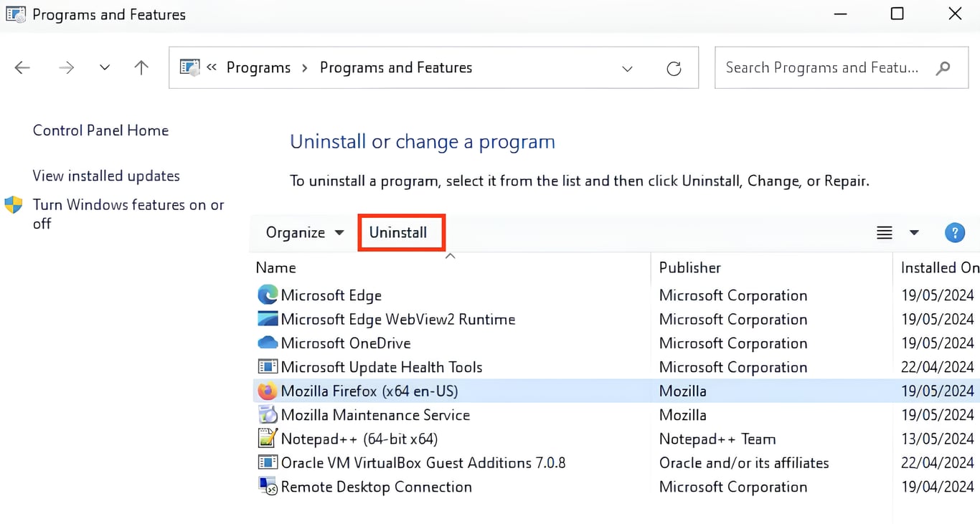Click the shield icon beside Turn Windows features
Image resolution: width=980 pixels, height=524 pixels.
point(13,204)
